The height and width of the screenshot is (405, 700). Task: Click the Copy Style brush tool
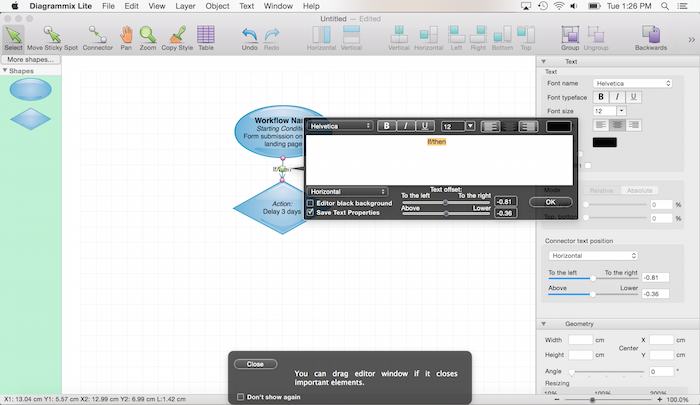[177, 38]
